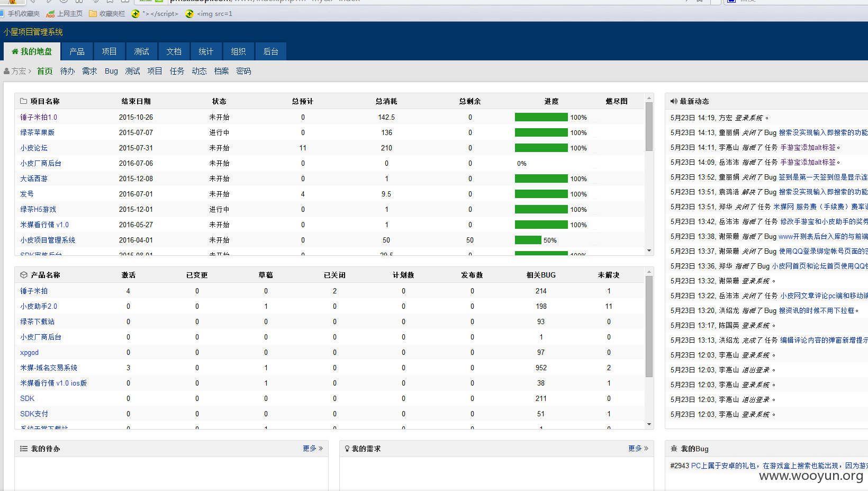Screen dimensions: 868x491
Task: Click the img src=1 bookmark
Action: point(209,14)
